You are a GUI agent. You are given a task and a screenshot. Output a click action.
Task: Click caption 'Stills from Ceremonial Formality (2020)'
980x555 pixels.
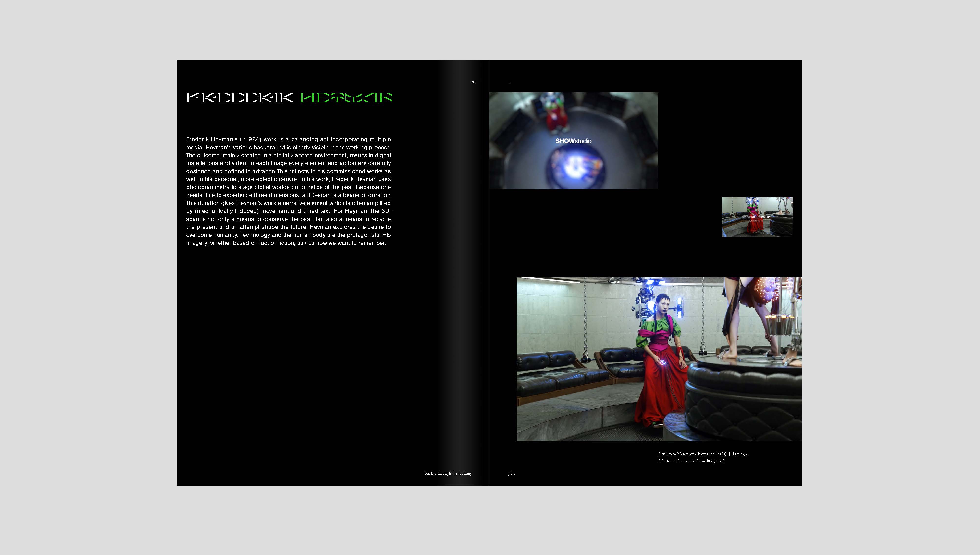click(x=691, y=461)
